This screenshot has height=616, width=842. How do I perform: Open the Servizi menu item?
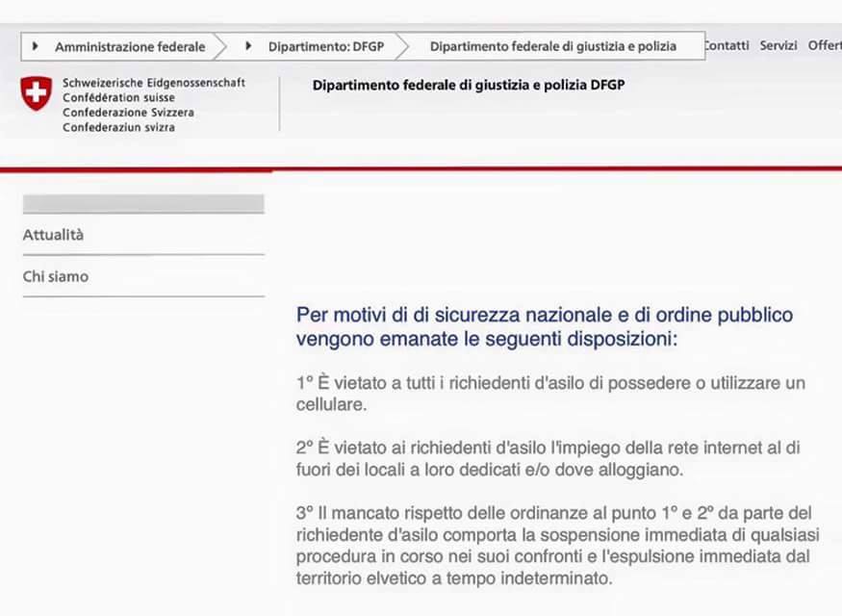tap(778, 45)
